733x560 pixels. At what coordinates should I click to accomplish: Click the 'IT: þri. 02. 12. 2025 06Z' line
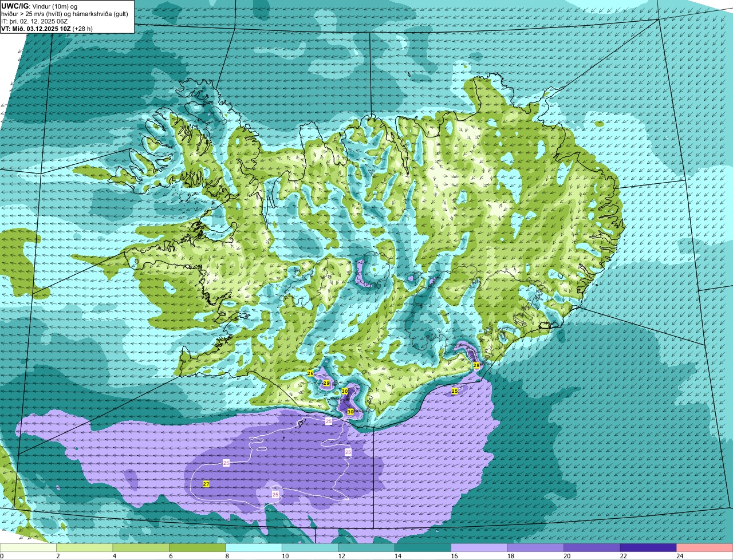click(34, 21)
